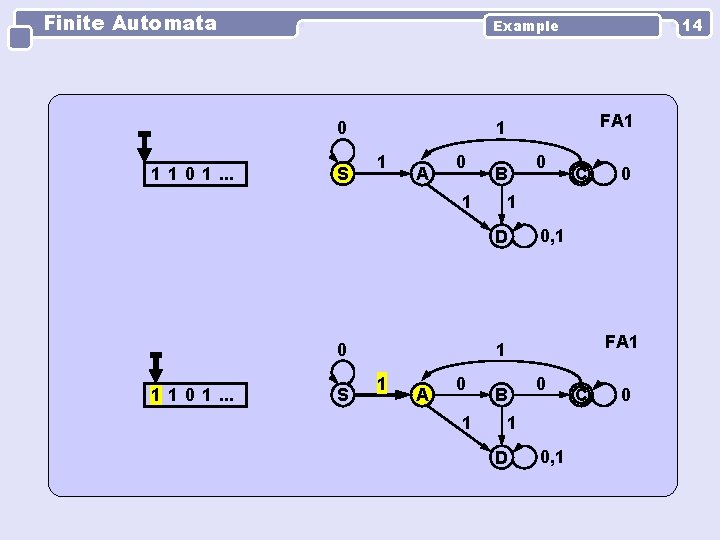Viewport: 720px width, 540px height.
Task: Click the lower input tape with the highlighted 1
Action: pyautogui.click(x=196, y=395)
